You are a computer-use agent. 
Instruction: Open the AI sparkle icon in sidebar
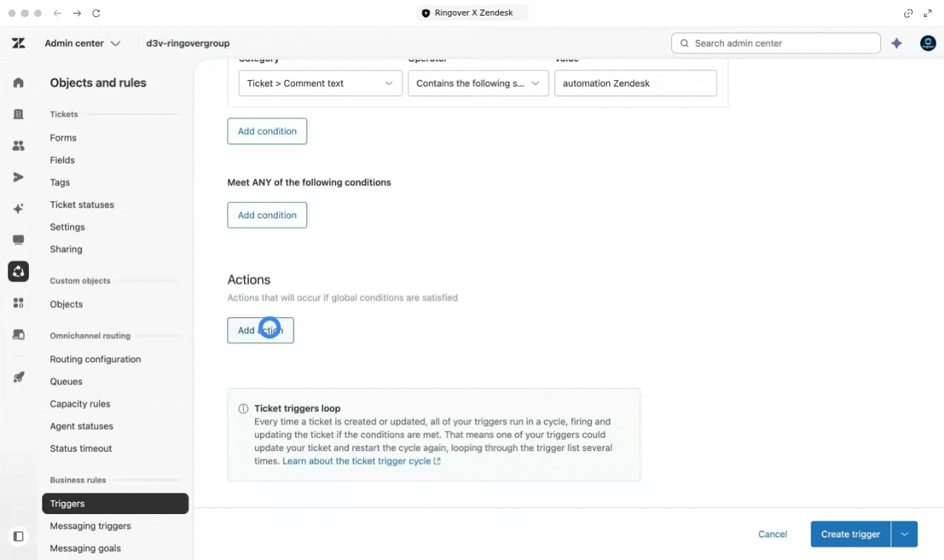pos(19,209)
